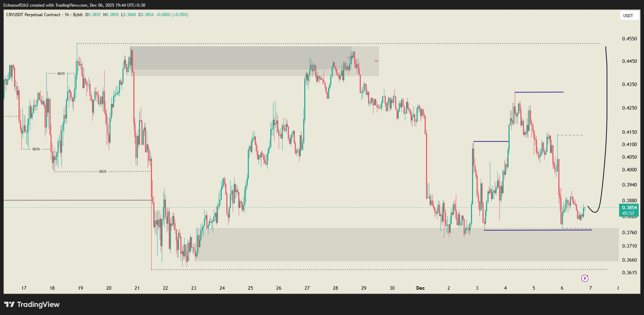This screenshot has height=315, width=644.
Task: Click date 23 on the time axis
Action: pyautogui.click(x=194, y=288)
